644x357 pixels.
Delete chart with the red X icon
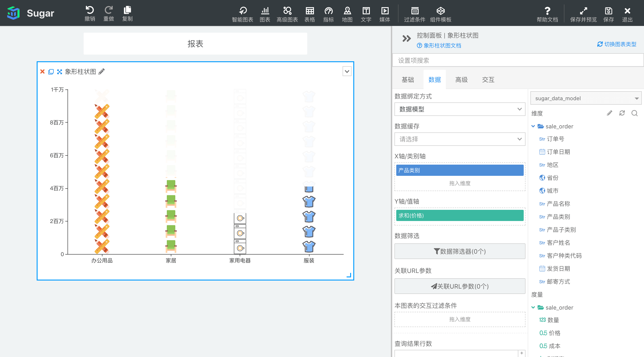(x=42, y=72)
